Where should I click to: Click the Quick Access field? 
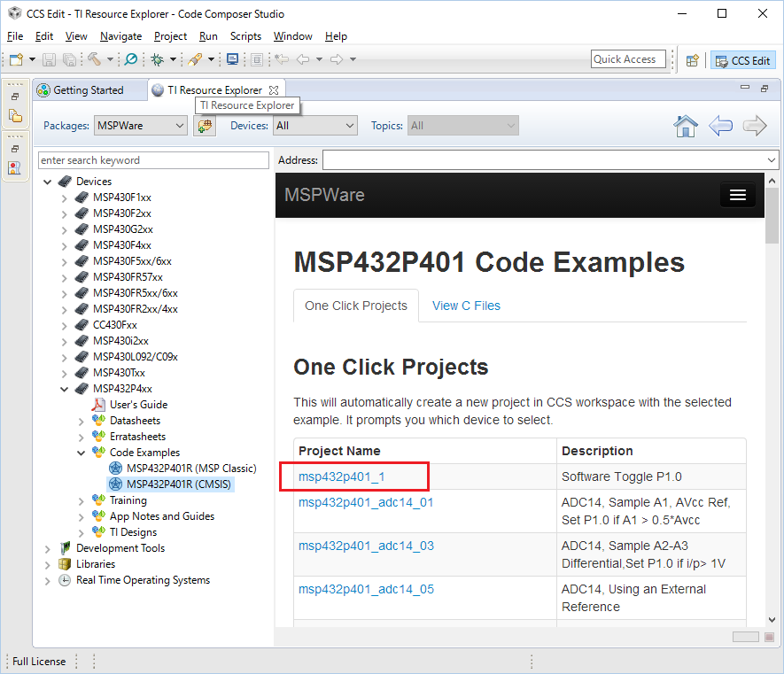click(x=628, y=59)
